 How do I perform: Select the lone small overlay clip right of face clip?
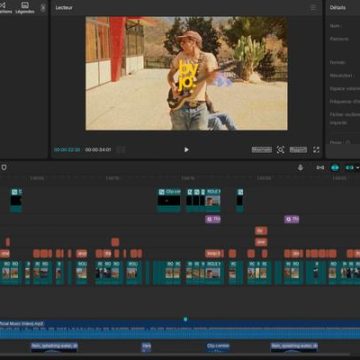(240, 201)
